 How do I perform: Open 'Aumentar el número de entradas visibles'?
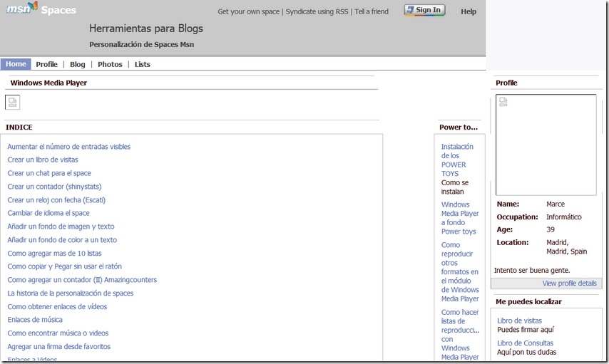point(68,147)
